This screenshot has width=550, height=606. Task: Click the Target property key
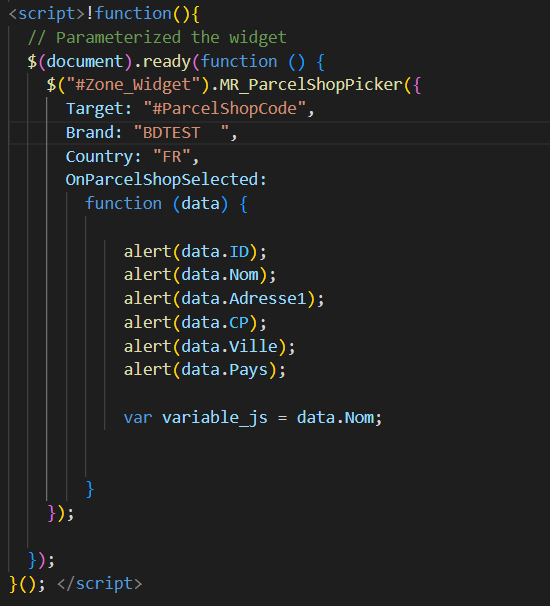tap(95, 109)
